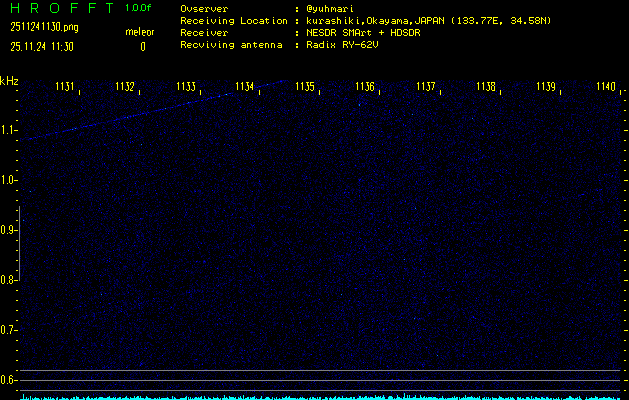Click the meteor count label
Image resolution: width=629 pixels, height=400 pixels.
139,31
